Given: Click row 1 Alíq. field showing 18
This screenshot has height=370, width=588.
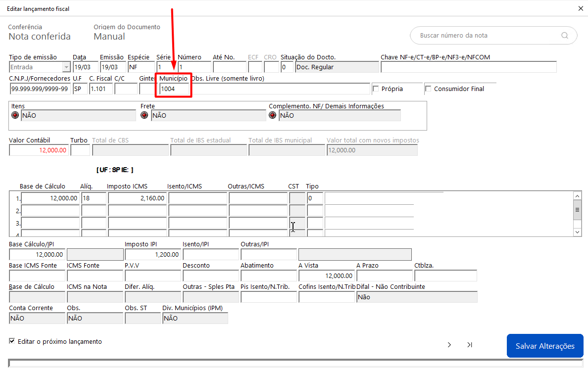Looking at the screenshot, I should (94, 198).
